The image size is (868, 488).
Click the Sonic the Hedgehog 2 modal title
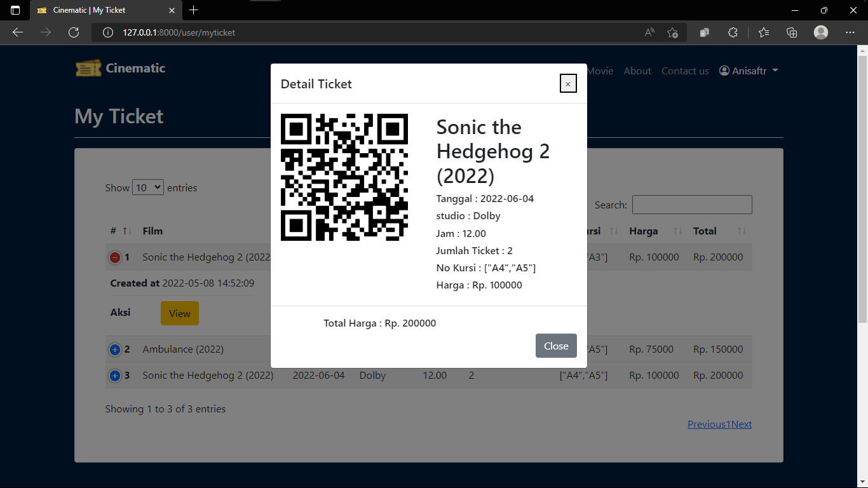point(493,151)
